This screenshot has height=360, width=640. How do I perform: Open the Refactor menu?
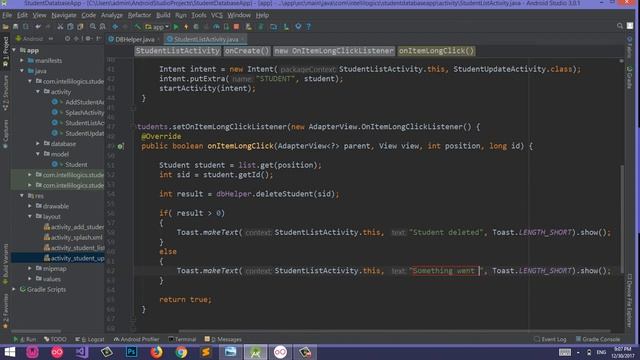coord(139,15)
